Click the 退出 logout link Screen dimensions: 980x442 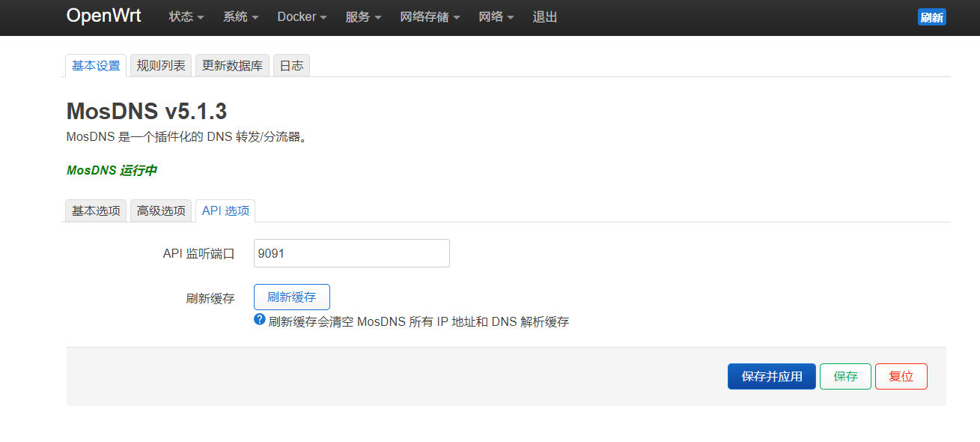545,17
